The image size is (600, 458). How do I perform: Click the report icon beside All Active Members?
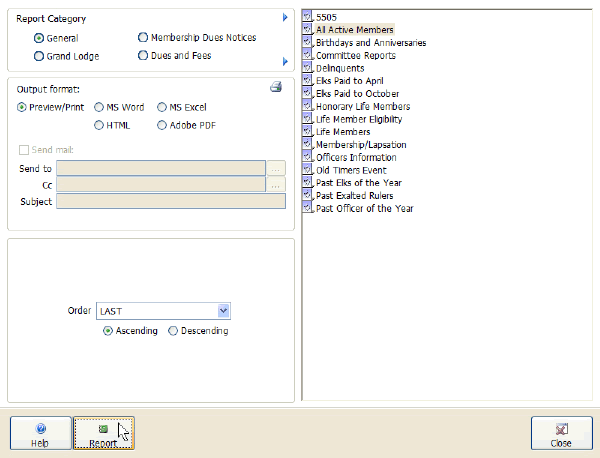[x=308, y=30]
